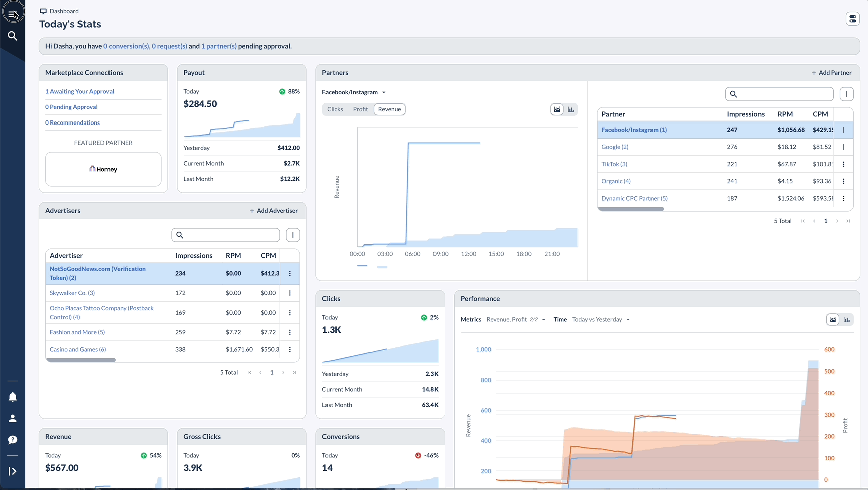Image resolution: width=868 pixels, height=490 pixels.
Task: Go to the last page of Advertisers table
Action: pyautogui.click(x=295, y=372)
